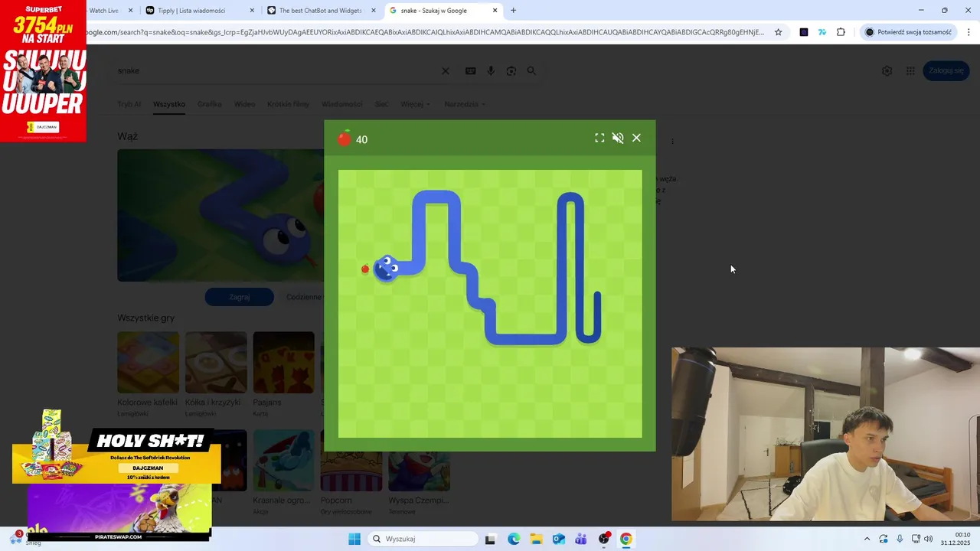
Task: Open Outlook from the taskbar
Action: (x=559, y=539)
